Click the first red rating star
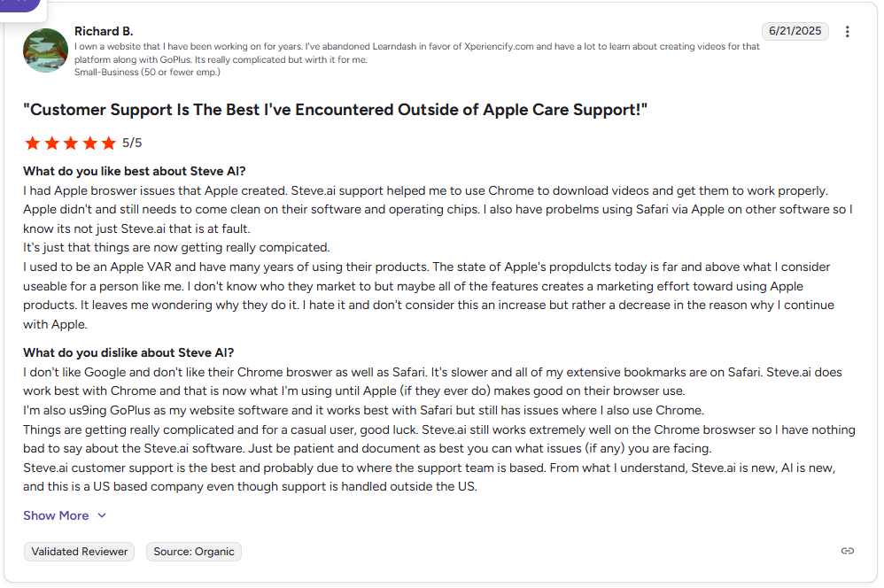 pyautogui.click(x=33, y=143)
